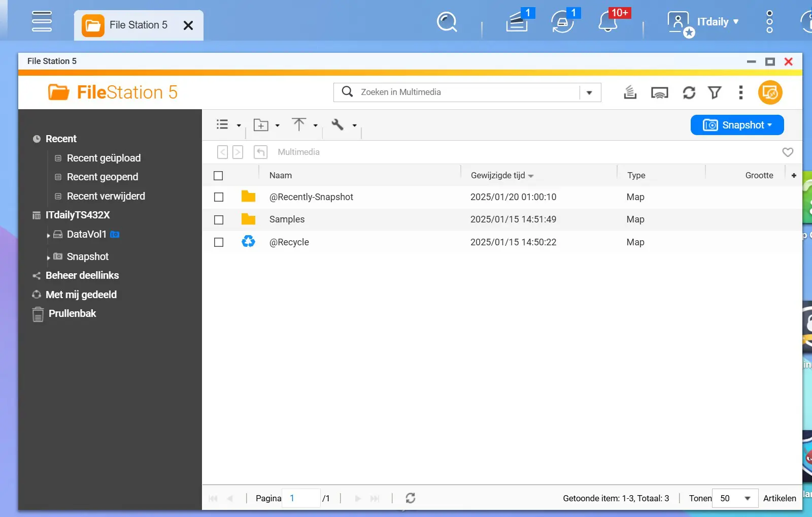Select the @Recently-Snapshot folder name
The height and width of the screenshot is (517, 812).
311,197
